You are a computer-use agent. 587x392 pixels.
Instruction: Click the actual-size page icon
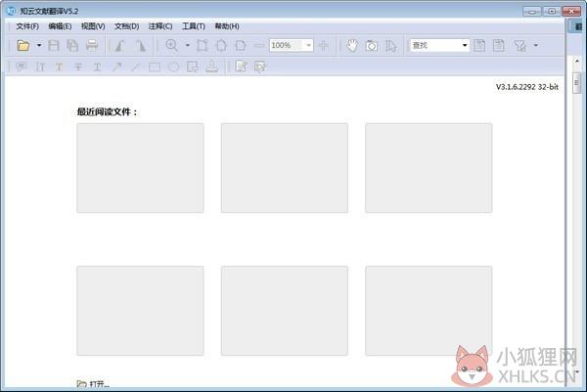[203, 46]
